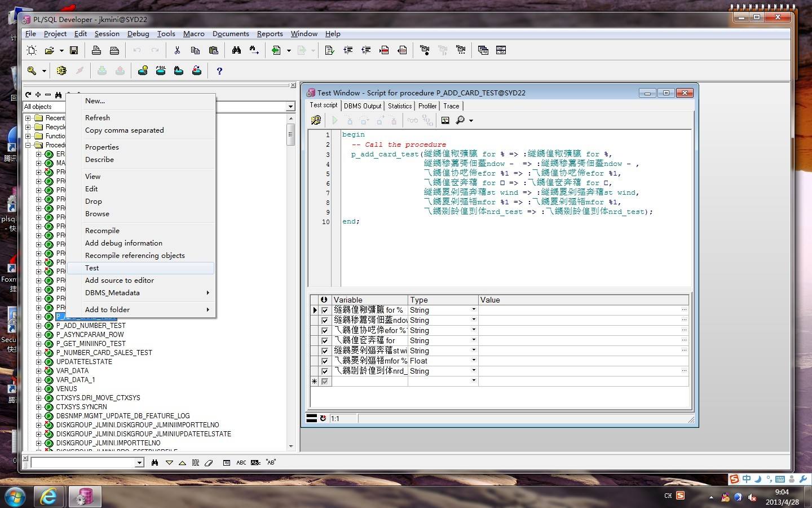Screen dimensions: 812x508
Task: Open Internet Explorer from taskbar
Action: point(48,496)
